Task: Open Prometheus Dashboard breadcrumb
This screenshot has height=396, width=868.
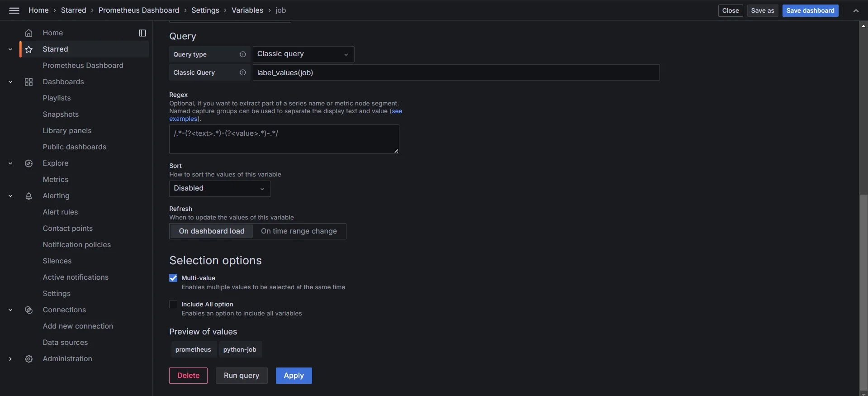Action: click(x=139, y=10)
